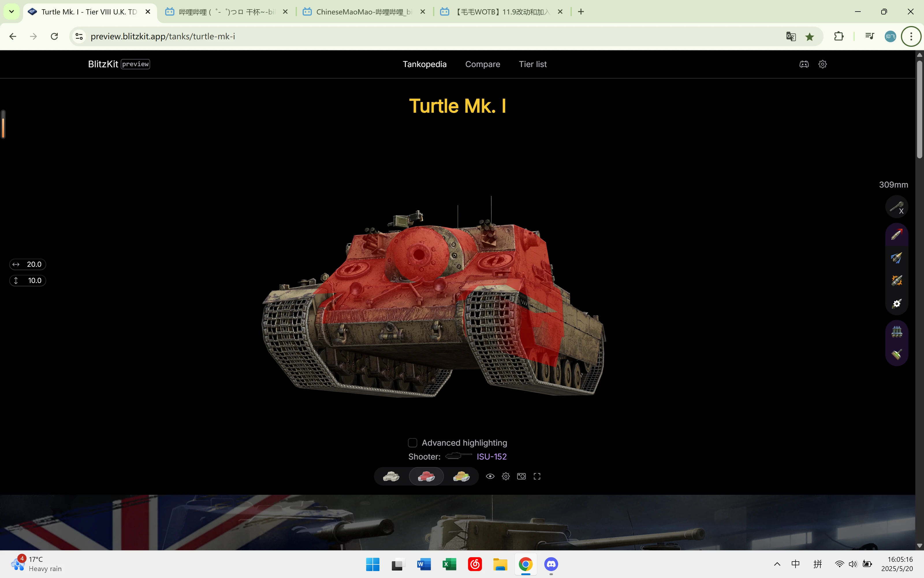The width and height of the screenshot is (924, 578).
Task: Open the media control icon in toolbar
Action: [x=870, y=36]
